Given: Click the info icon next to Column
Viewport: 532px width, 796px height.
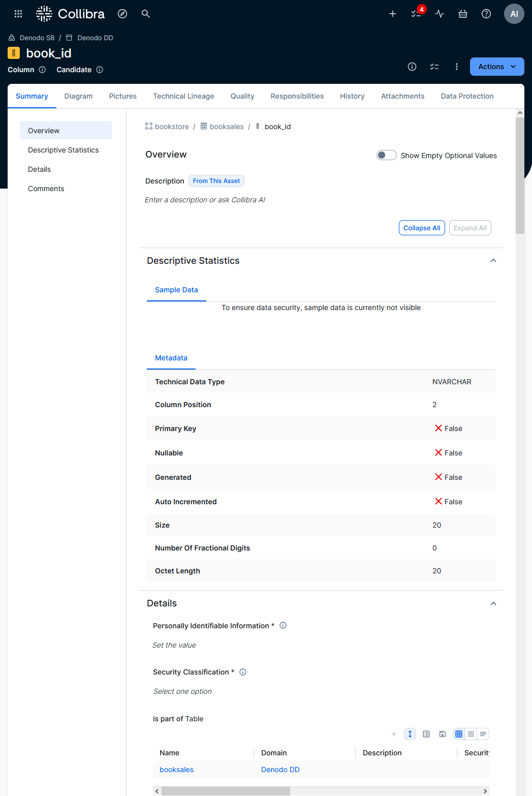Looking at the screenshot, I should (42, 70).
